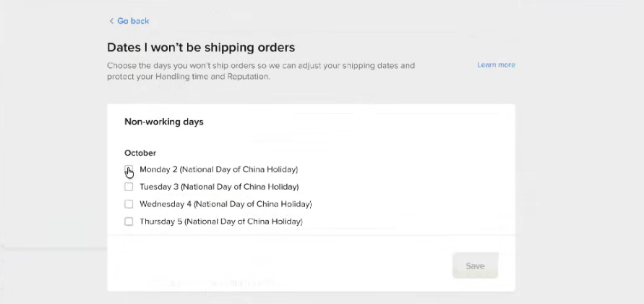Click the Monday 2 holiday label text
The image size is (644, 304).
point(218,169)
